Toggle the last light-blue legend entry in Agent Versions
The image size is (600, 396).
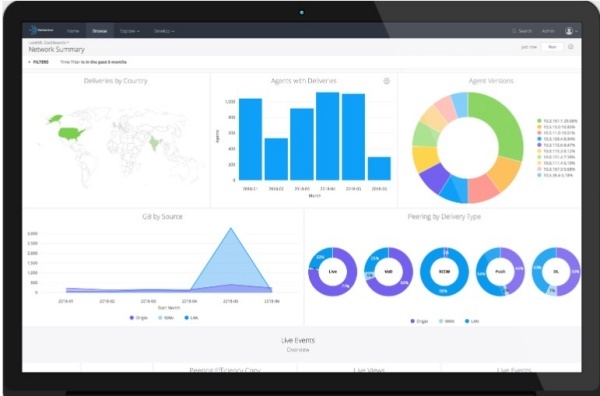click(555, 175)
